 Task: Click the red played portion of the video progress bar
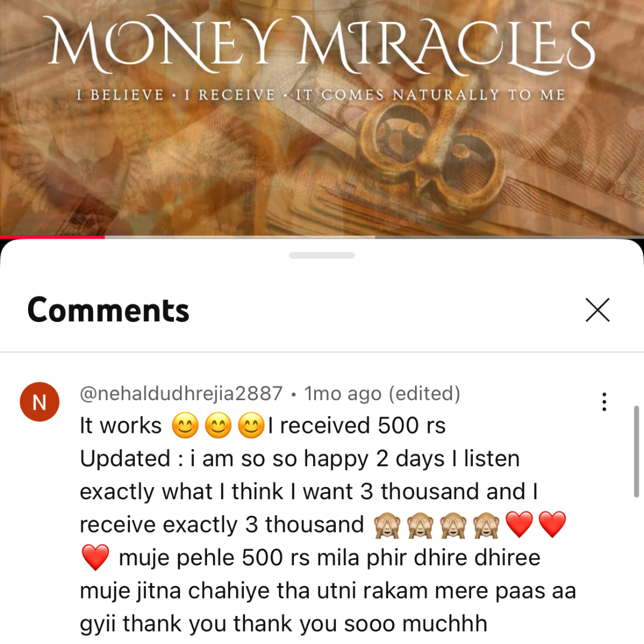[52, 237]
